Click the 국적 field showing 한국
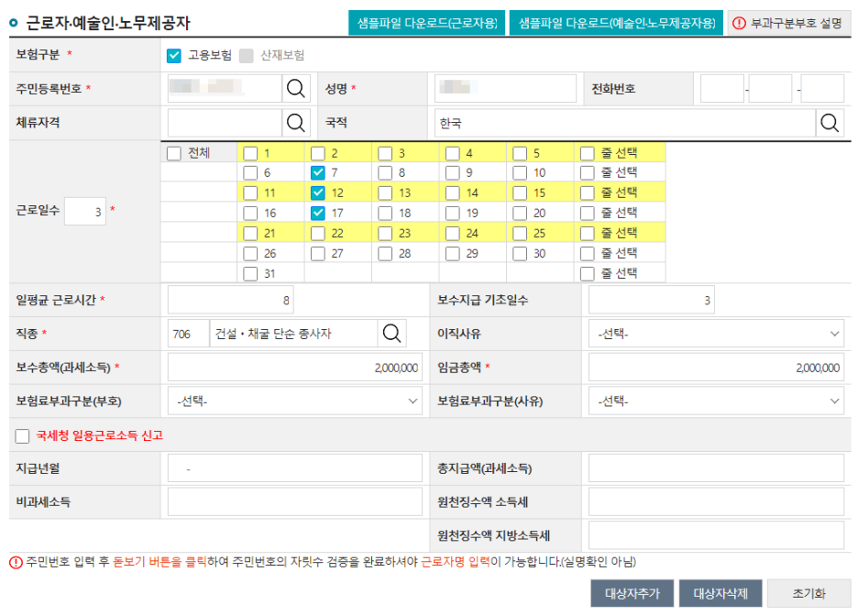The width and height of the screenshot is (858, 616). pos(625,123)
